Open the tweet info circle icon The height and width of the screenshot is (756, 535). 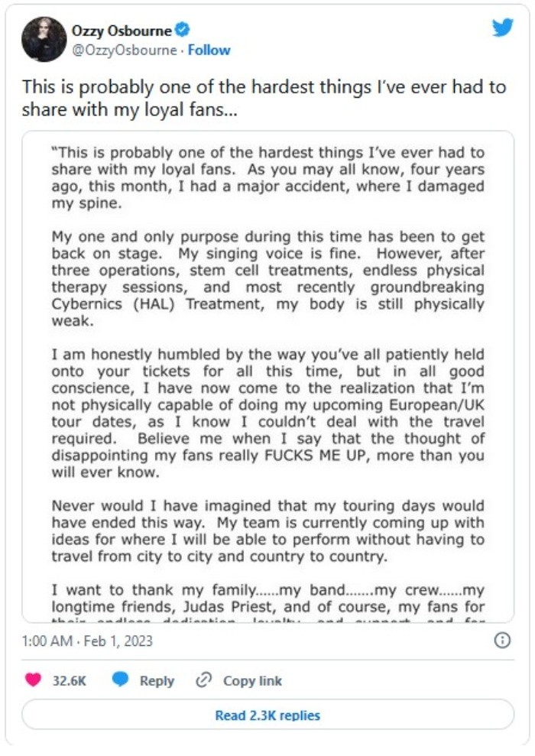click(502, 641)
